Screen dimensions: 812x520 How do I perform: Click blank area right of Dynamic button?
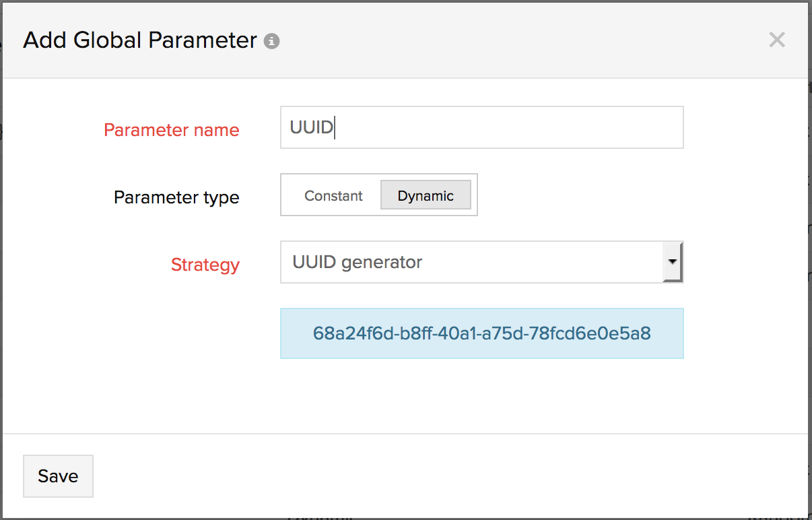tap(579, 195)
